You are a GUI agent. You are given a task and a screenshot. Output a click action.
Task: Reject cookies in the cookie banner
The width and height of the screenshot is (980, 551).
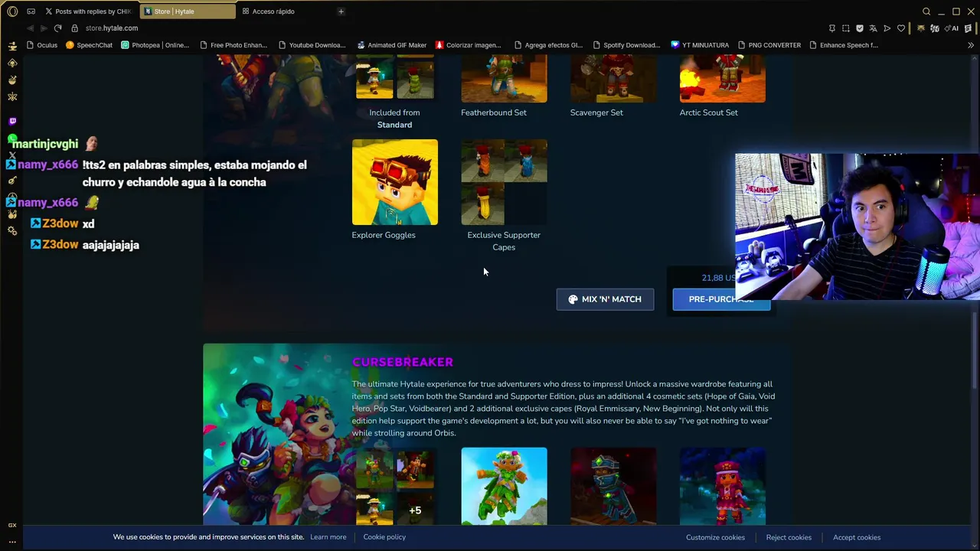click(789, 537)
